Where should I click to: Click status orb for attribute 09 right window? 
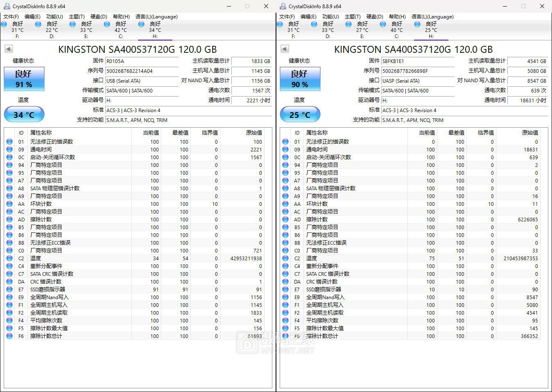point(285,149)
